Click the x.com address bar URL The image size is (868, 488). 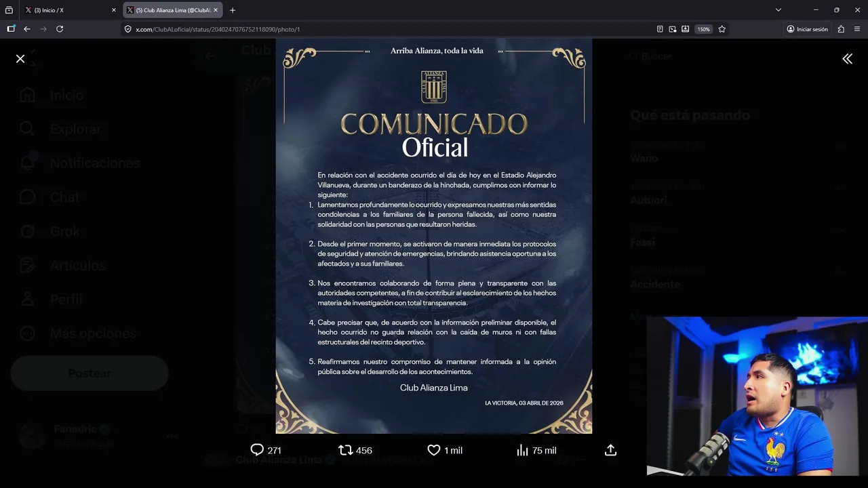point(218,29)
